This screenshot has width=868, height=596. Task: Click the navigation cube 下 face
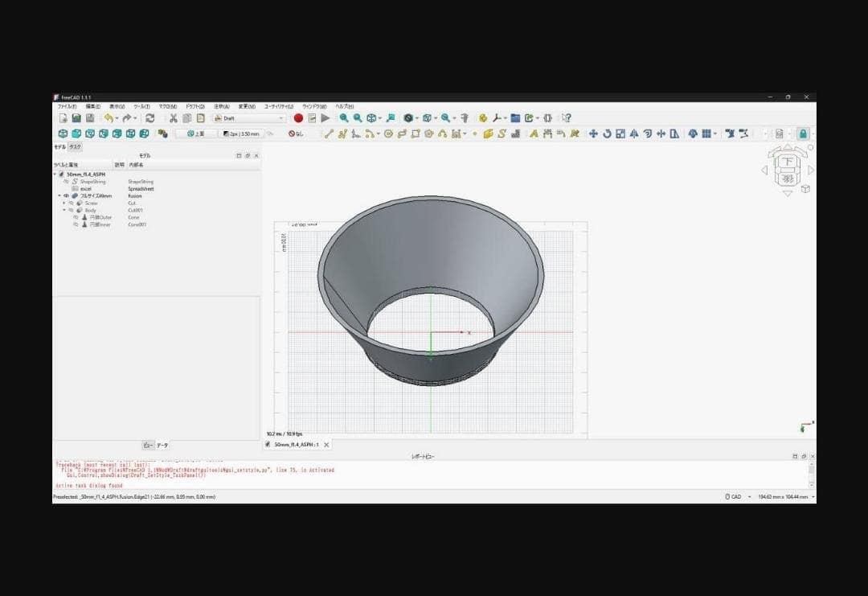pos(788,162)
